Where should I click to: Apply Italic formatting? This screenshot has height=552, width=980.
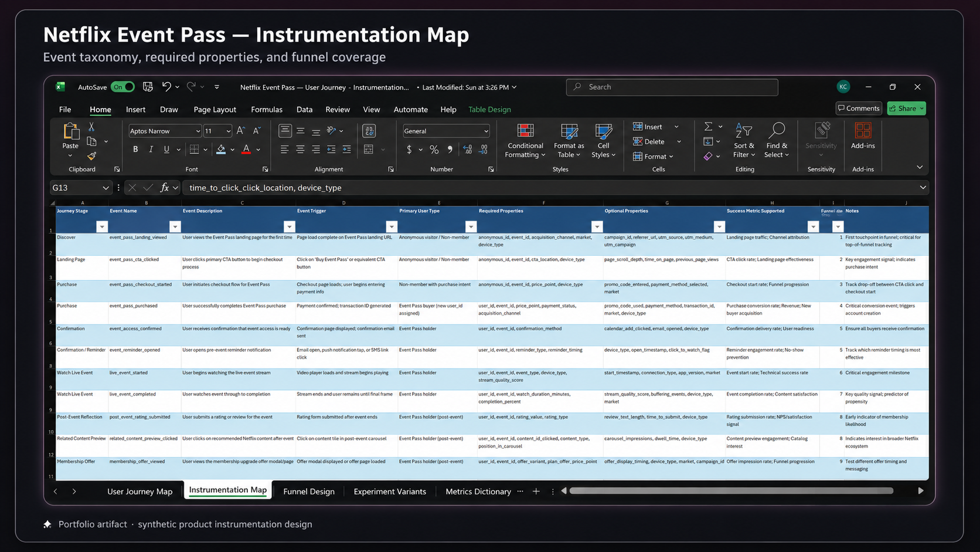click(x=151, y=150)
